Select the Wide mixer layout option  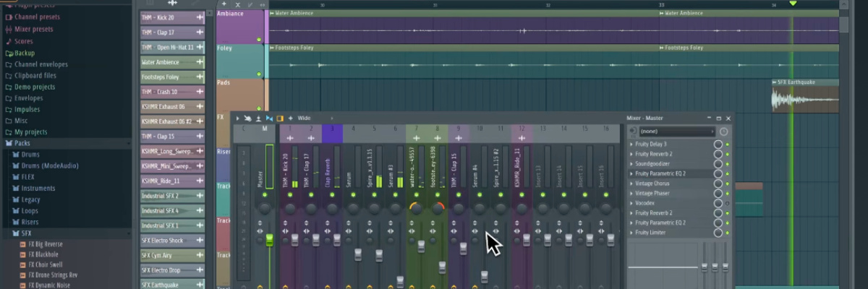305,118
